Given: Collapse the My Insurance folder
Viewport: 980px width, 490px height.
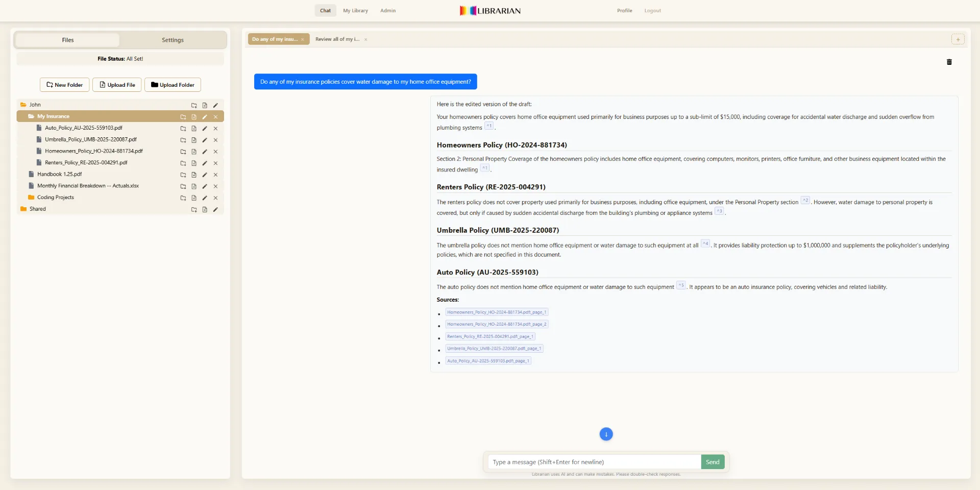Looking at the screenshot, I should (x=53, y=116).
